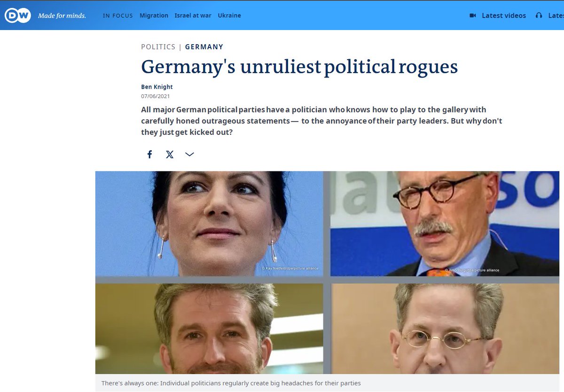Open the Ukraine topic
564x392 pixels.
[x=229, y=15]
